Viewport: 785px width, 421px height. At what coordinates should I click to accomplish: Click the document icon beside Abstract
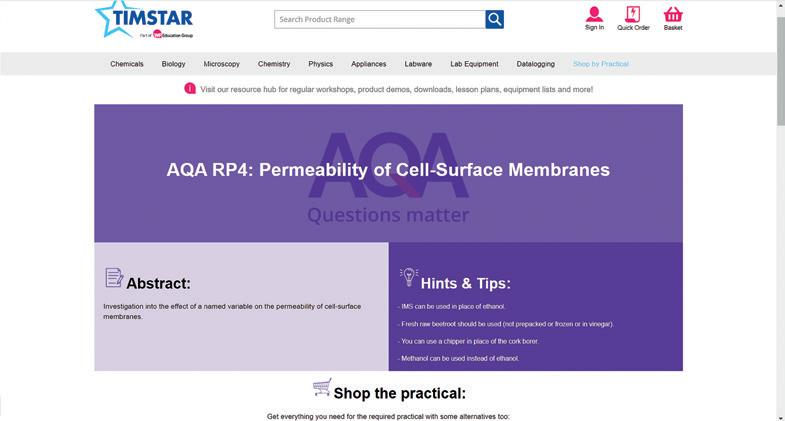pos(114,278)
